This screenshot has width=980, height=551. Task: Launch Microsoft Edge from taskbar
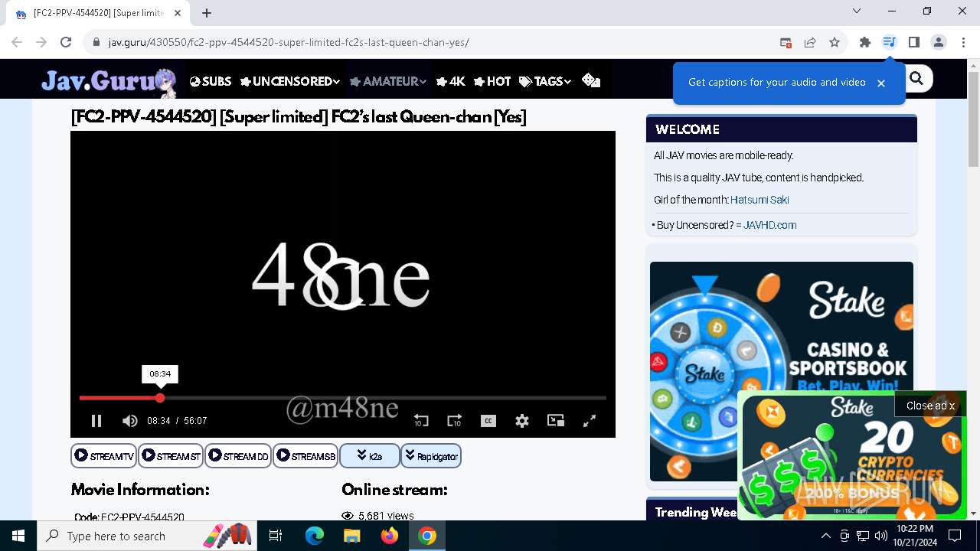coord(314,536)
